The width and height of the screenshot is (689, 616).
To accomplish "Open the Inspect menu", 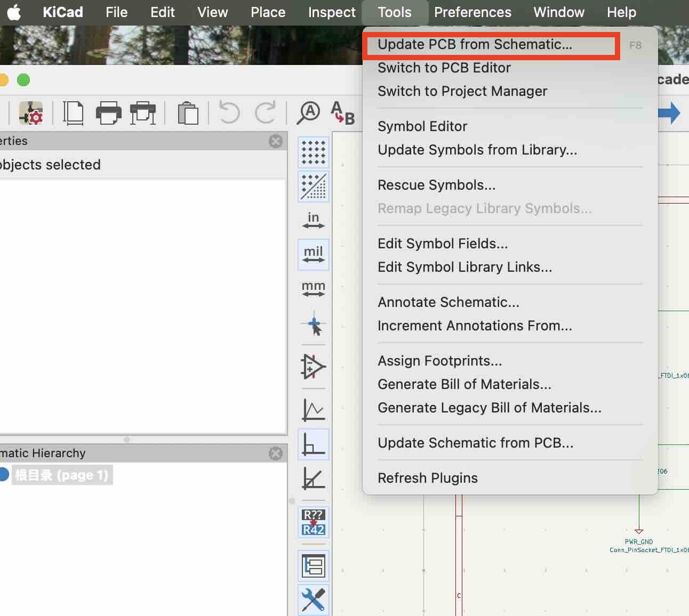I will tap(332, 12).
